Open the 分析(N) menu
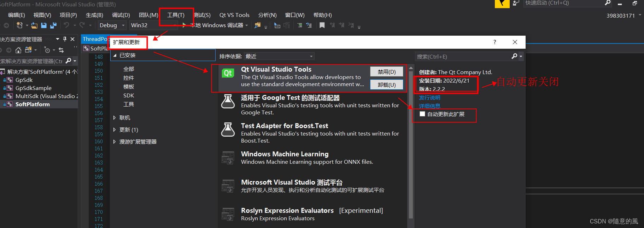The width and height of the screenshot is (644, 228). pos(267,15)
